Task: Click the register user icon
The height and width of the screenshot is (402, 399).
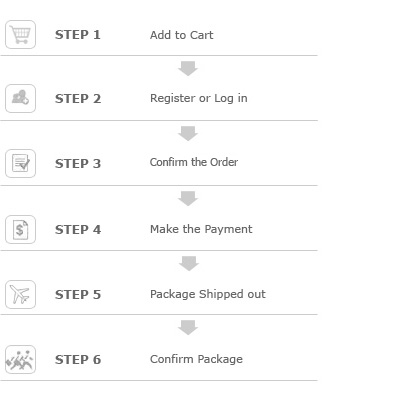Action: point(20,98)
